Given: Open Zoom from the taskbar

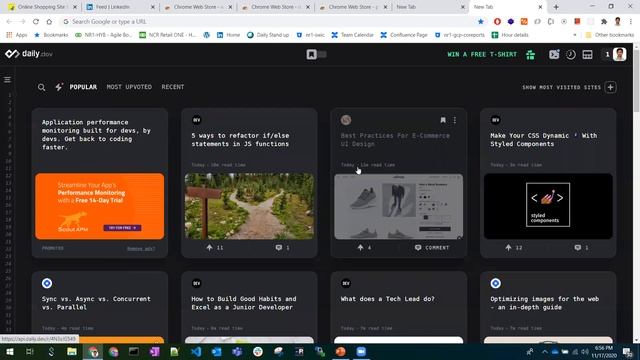Looking at the screenshot, I should pos(361,351).
